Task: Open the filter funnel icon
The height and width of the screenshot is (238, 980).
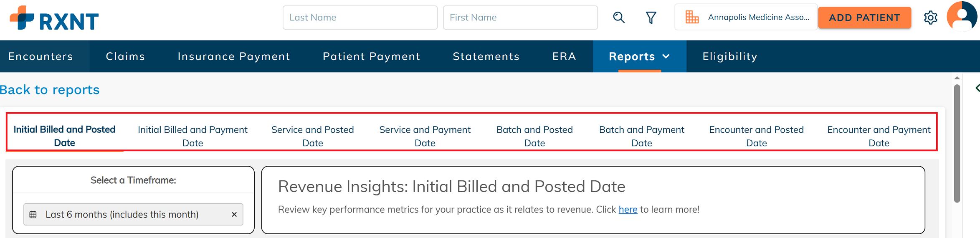Action: coord(651,18)
